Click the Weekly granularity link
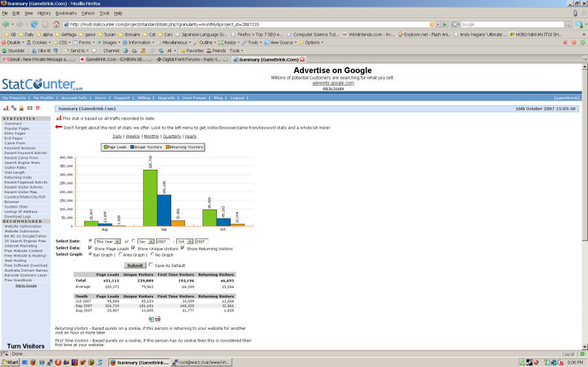The image size is (588, 367). click(133, 136)
